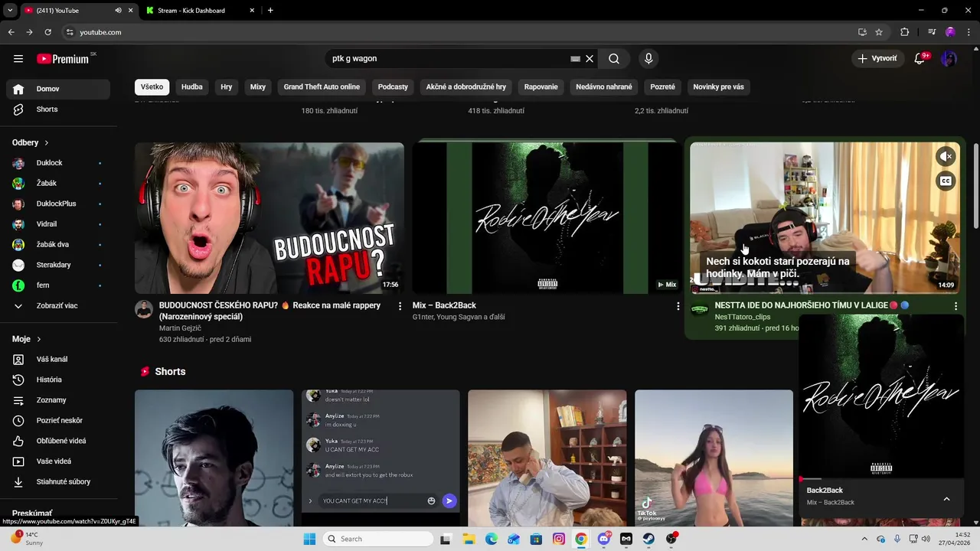Show hidden system tray icons
This screenshot has height=551, width=980.
tap(864, 539)
